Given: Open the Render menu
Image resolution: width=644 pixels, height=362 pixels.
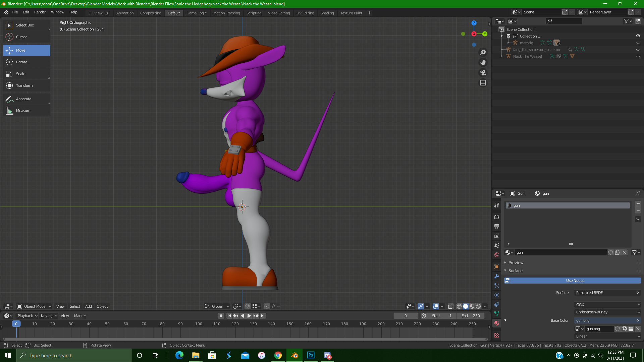Looking at the screenshot, I should click(40, 12).
